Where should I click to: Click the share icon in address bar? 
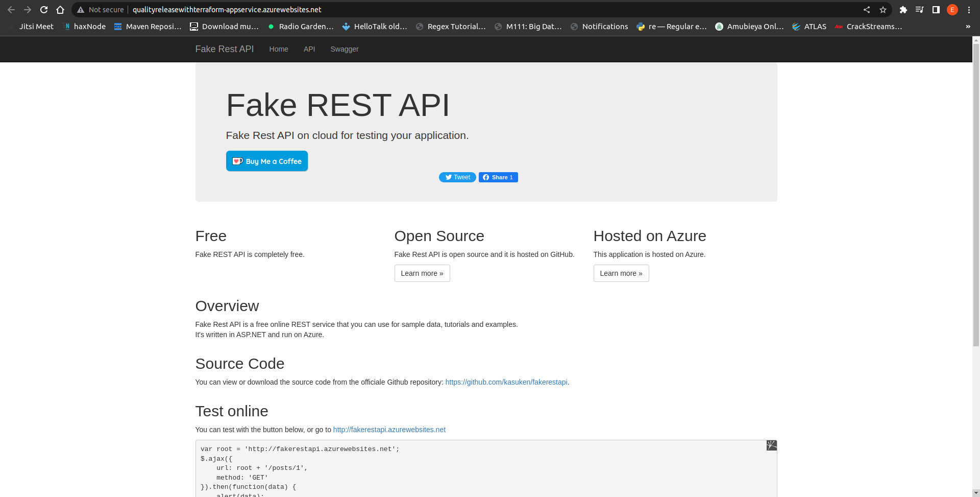(867, 10)
